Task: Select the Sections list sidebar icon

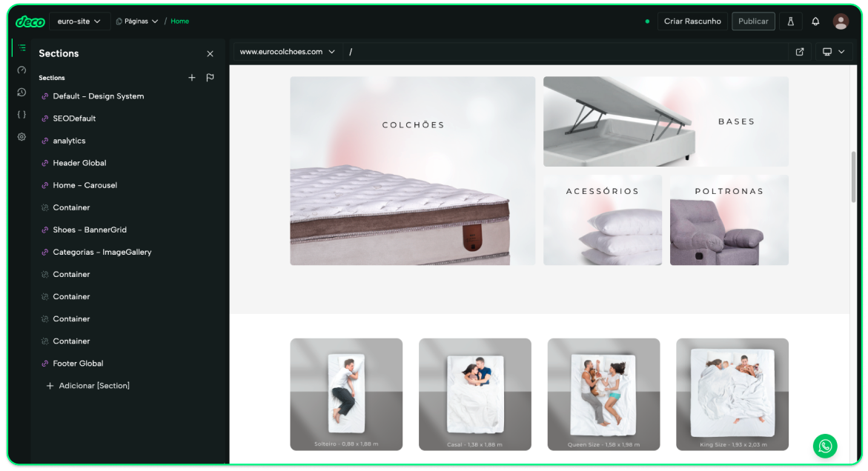Action: [x=21, y=48]
